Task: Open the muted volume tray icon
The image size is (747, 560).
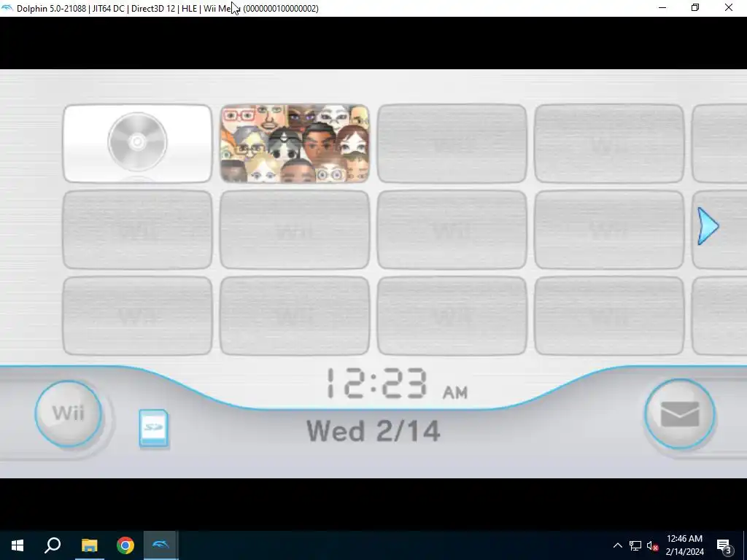Action: (x=652, y=545)
